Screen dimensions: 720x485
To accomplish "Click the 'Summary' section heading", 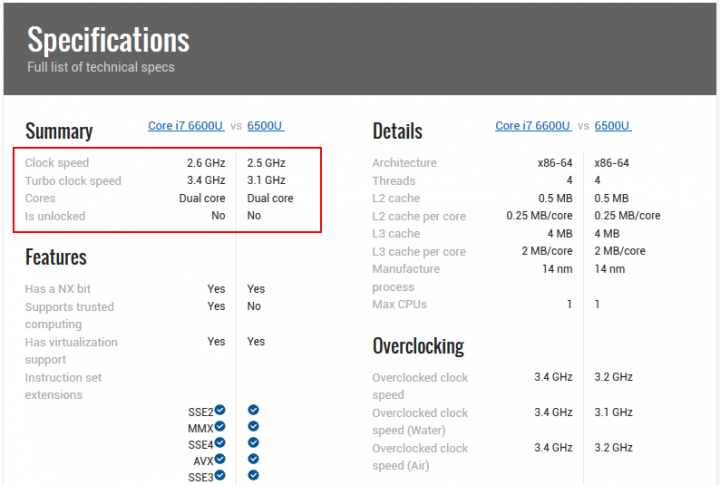I will point(59,131).
